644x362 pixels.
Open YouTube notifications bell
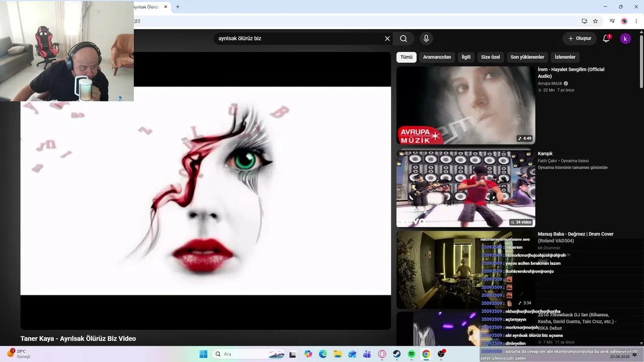606,39
